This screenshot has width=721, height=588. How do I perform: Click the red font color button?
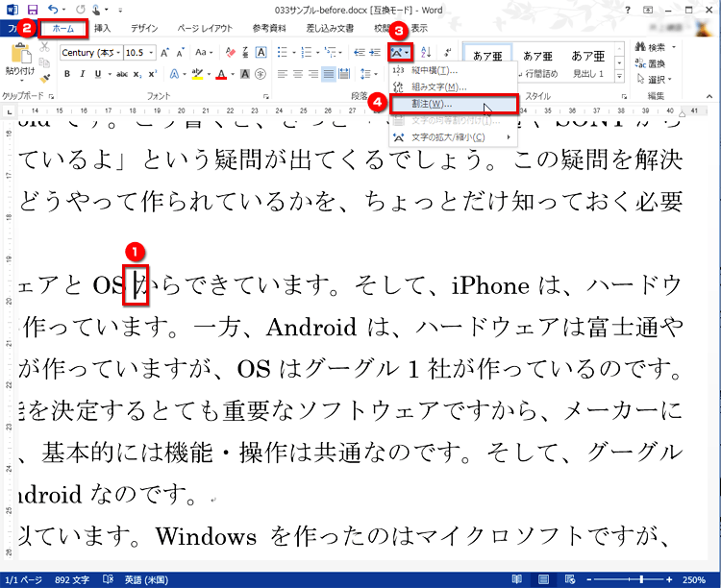(x=221, y=74)
